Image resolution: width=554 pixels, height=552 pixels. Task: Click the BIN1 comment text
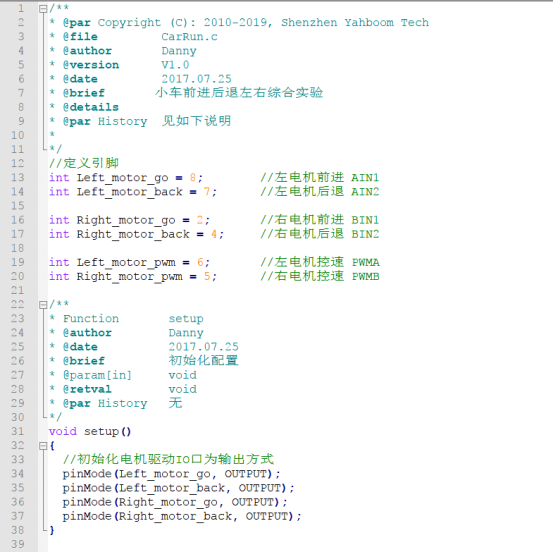coord(365,220)
